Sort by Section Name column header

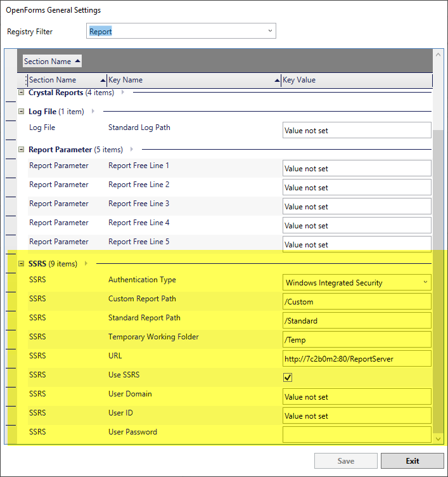point(63,80)
